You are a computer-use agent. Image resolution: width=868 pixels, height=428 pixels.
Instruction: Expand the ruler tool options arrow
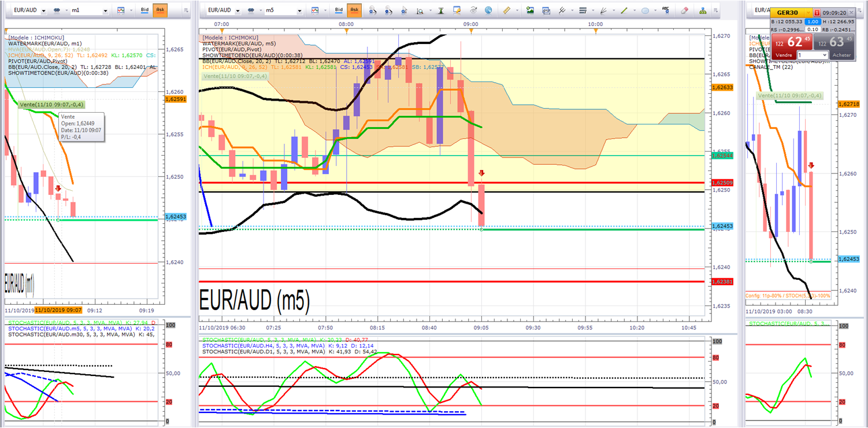(x=516, y=10)
